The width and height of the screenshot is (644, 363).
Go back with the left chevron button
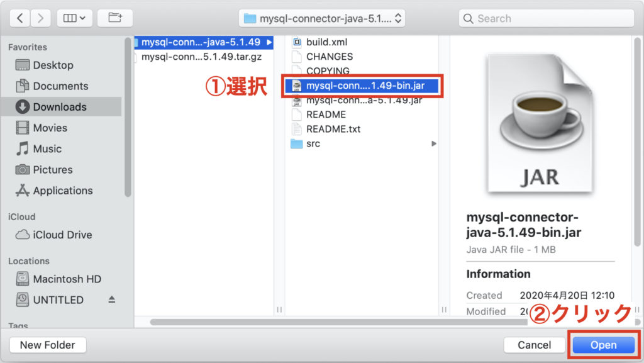(19, 18)
